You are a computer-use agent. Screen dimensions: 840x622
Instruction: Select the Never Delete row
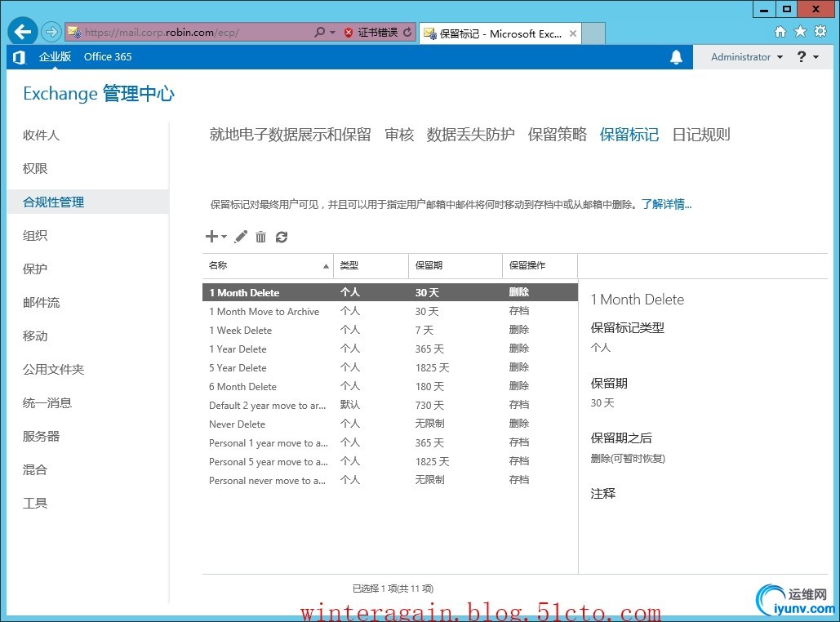coord(390,424)
